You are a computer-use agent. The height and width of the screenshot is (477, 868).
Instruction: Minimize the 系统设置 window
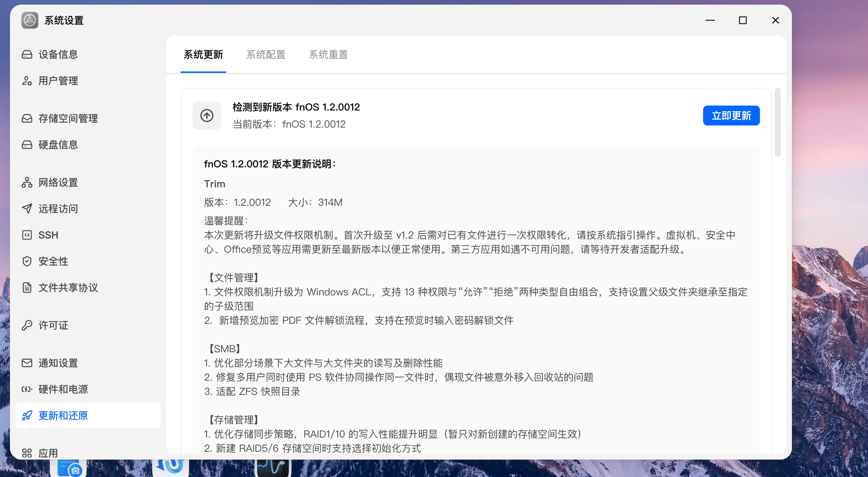pos(710,20)
